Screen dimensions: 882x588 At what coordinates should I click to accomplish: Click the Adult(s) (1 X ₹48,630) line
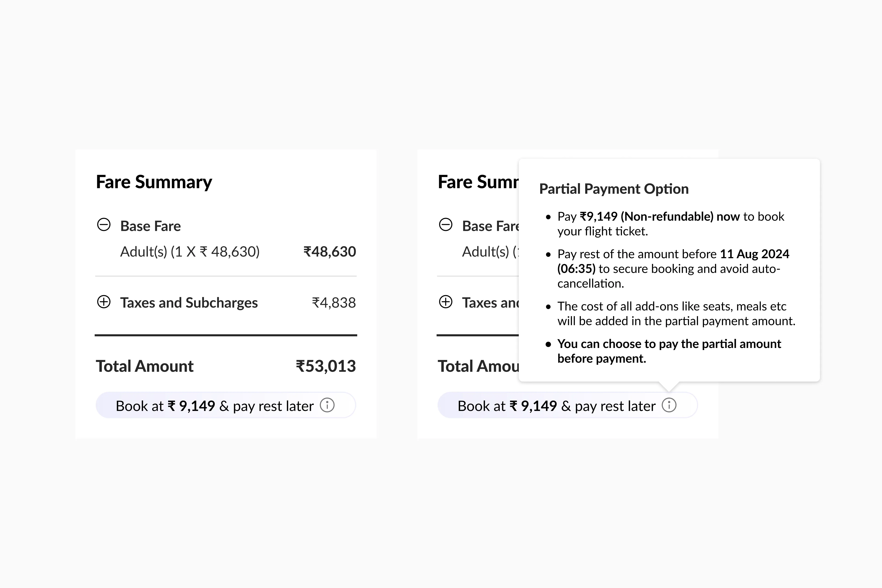pos(190,252)
